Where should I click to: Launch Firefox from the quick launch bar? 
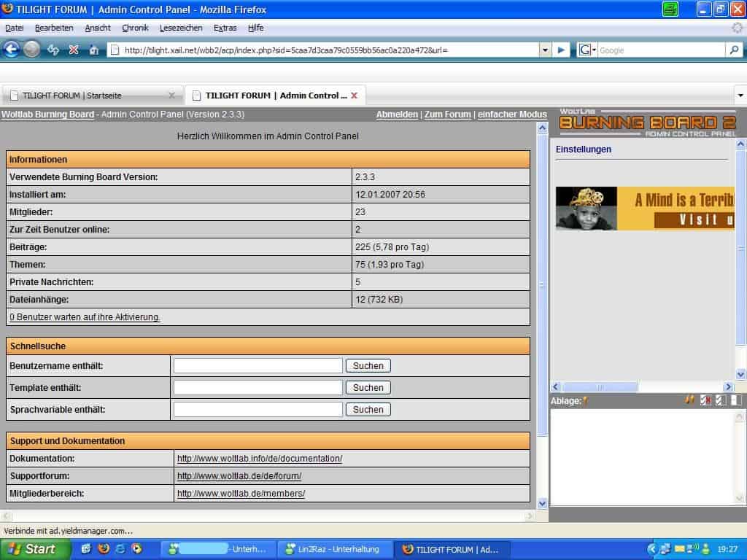104,549
